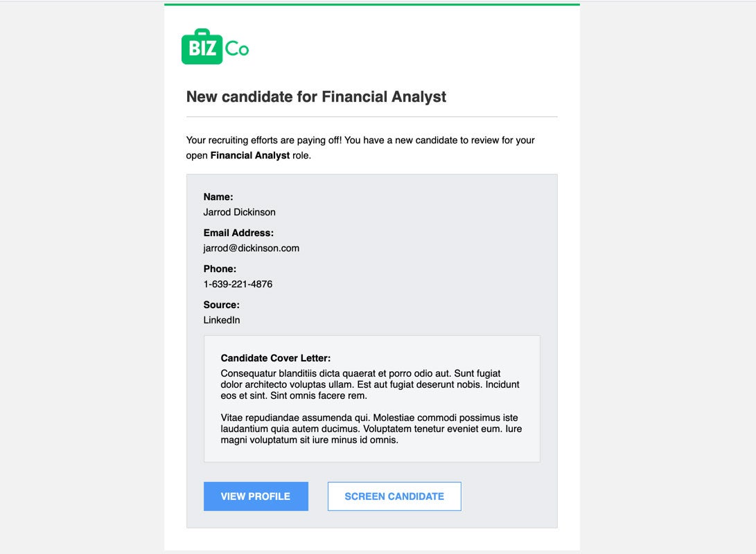Click the LinkedIn source value
The image size is (756, 554).
pos(221,320)
